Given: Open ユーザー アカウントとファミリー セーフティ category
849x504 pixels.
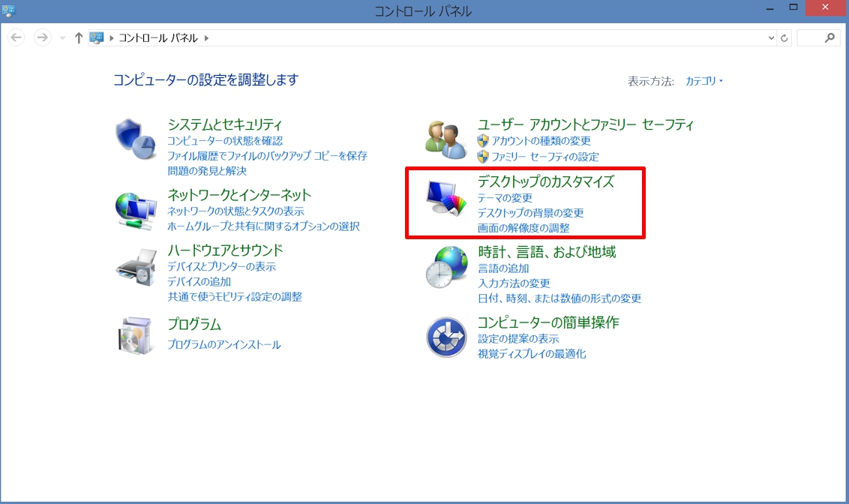Looking at the screenshot, I should click(x=585, y=124).
